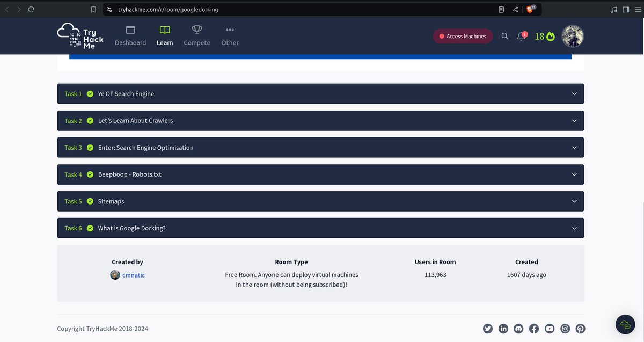Viewport: 644px width, 342px height.
Task: Open the site settings icon before the URL
Action: point(109,9)
